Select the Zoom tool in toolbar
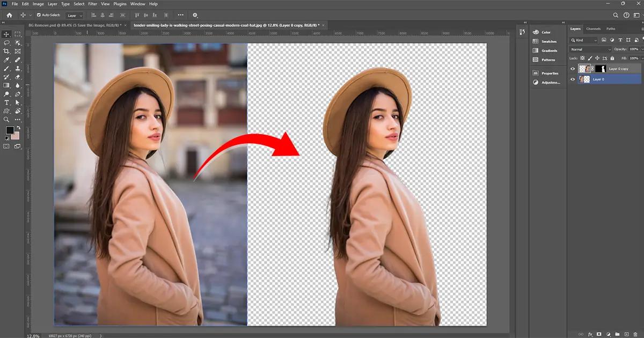This screenshot has height=338, width=644. [x=6, y=120]
